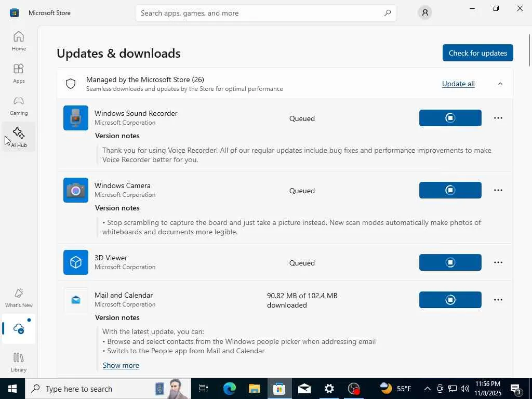Stop the Mail and Calendar download

(x=450, y=300)
